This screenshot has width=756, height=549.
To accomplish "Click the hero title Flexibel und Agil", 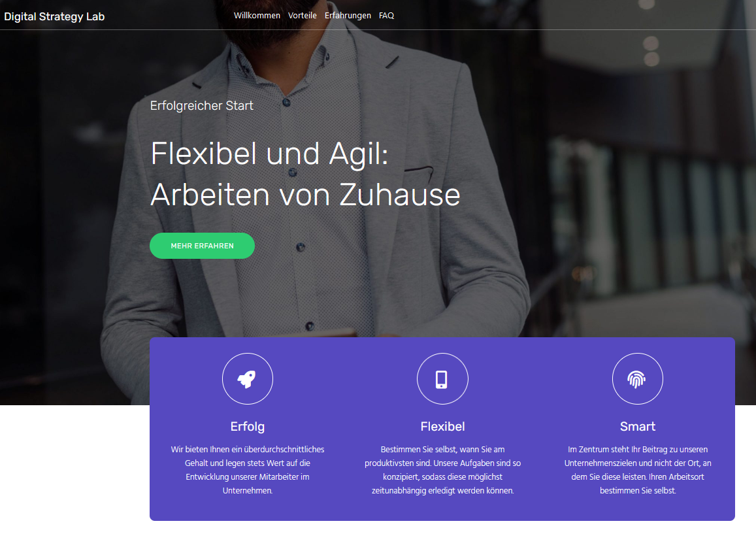I will pos(269,154).
